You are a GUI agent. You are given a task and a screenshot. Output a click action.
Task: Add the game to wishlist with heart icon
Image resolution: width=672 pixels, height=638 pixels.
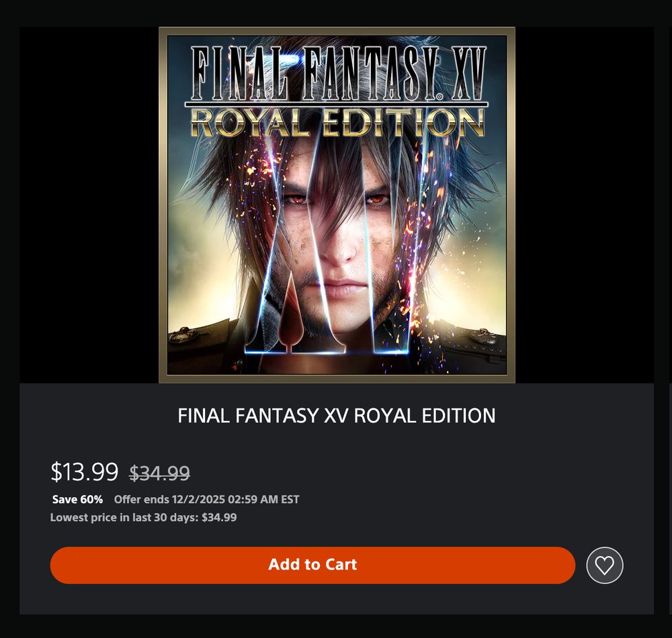(604, 565)
